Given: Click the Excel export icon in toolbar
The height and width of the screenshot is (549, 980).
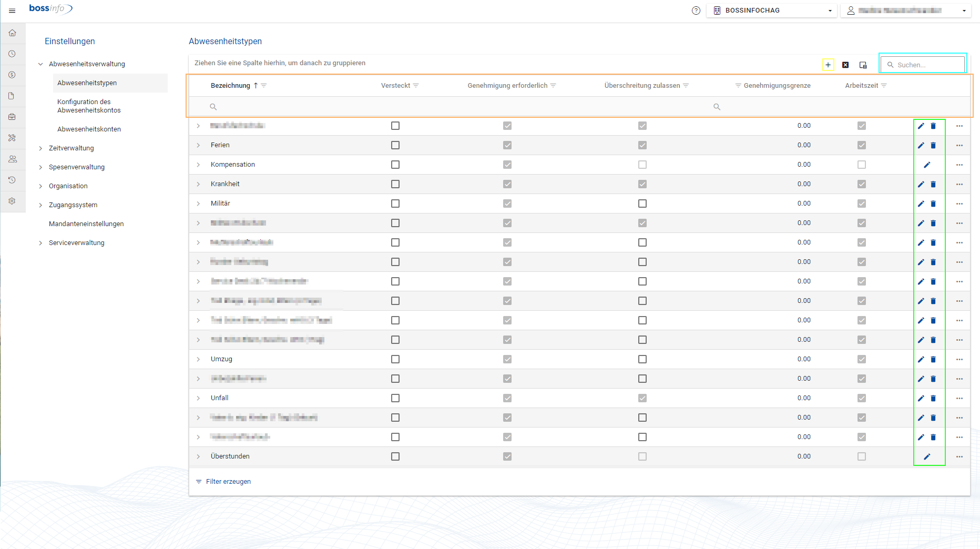Looking at the screenshot, I should click(845, 65).
